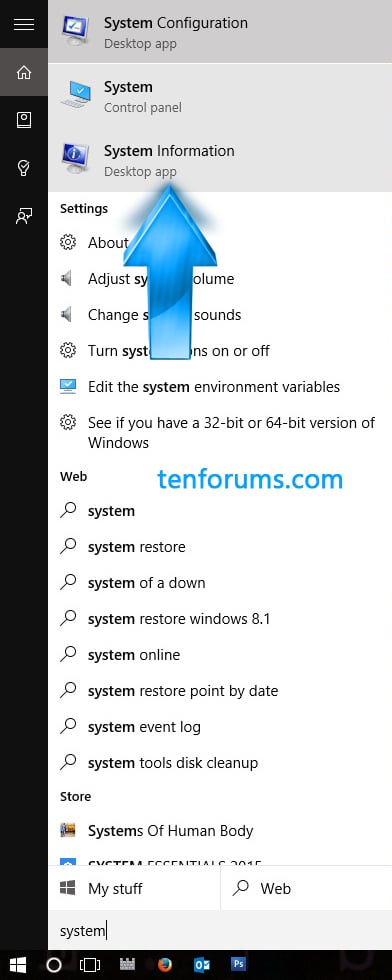Launch Firefox from the taskbar
Screen dimensions: 392x980
(165, 965)
